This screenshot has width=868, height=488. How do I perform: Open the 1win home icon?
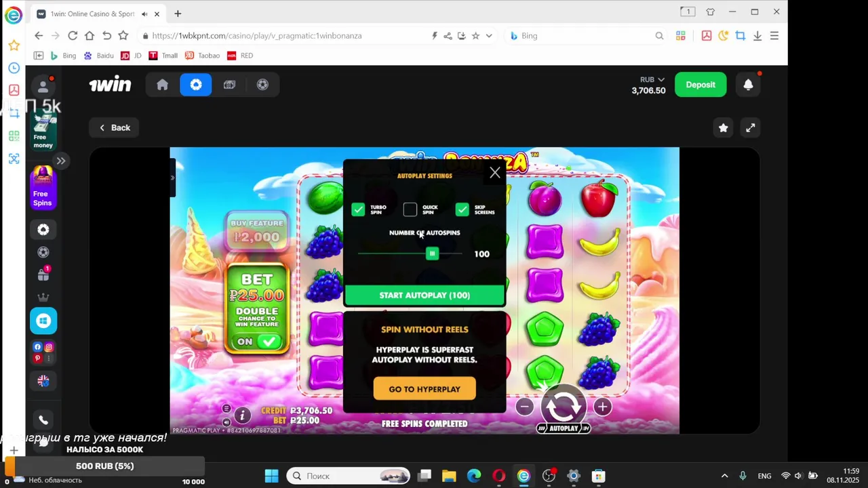(162, 85)
